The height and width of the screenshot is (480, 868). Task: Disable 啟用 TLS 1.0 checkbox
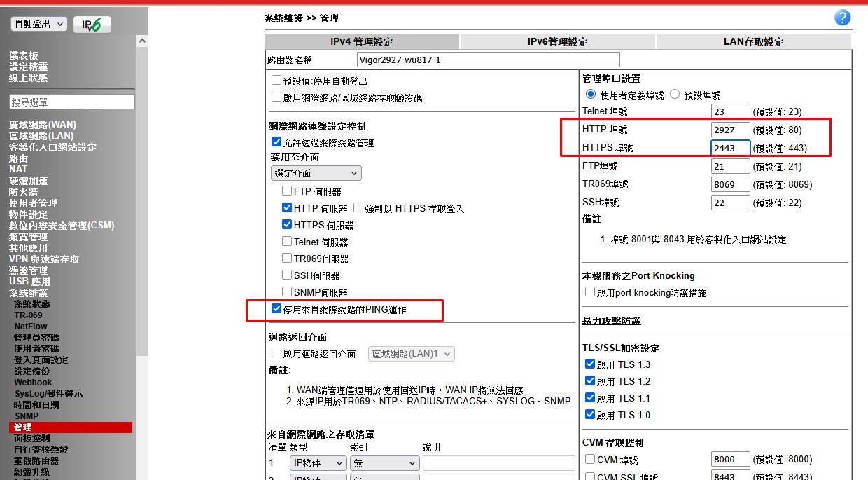click(589, 415)
